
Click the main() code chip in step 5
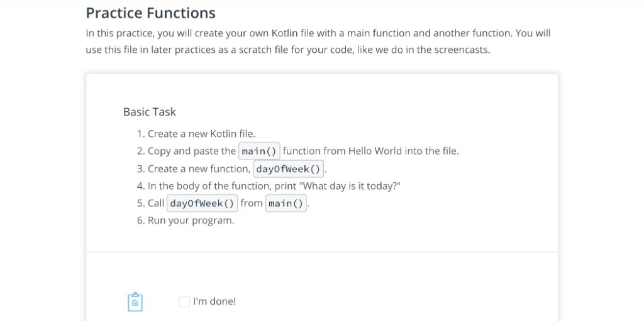click(x=286, y=204)
